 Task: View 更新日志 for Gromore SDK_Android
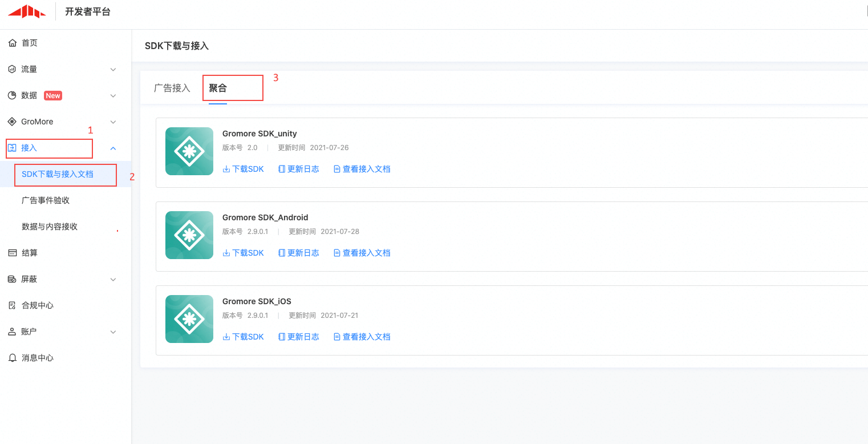[299, 253]
